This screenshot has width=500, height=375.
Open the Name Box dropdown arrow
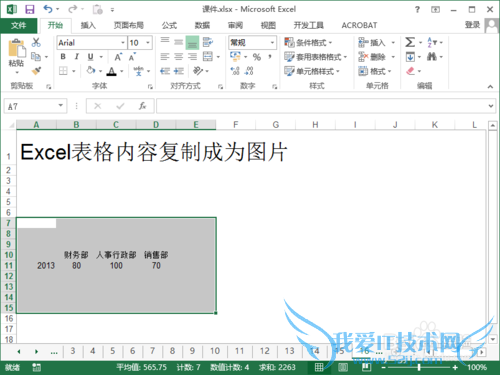61,106
